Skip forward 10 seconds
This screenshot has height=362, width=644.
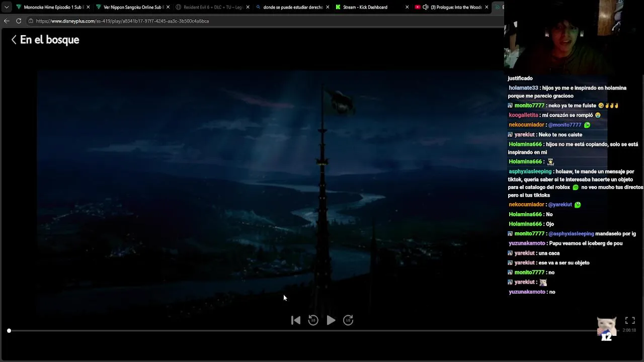coord(348,320)
